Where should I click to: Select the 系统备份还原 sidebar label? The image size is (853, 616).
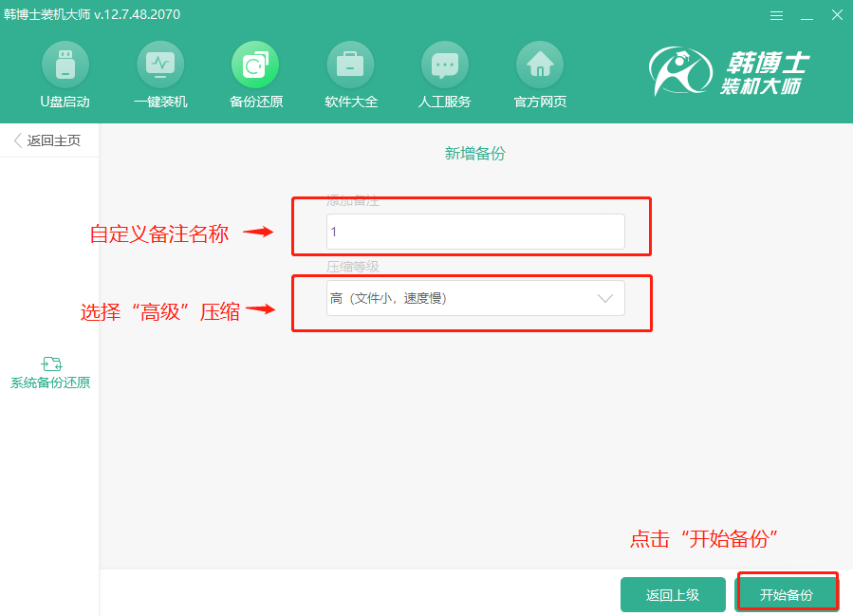[50, 383]
